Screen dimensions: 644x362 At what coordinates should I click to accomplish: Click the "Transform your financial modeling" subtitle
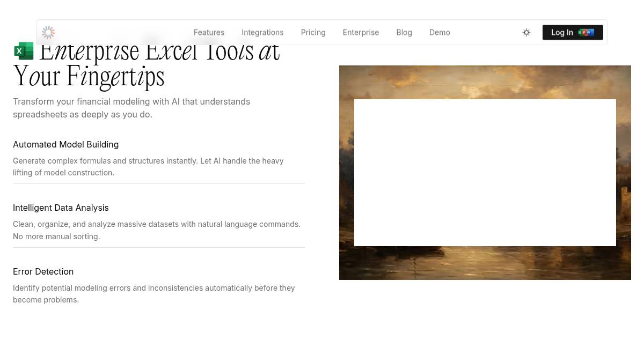[131, 108]
